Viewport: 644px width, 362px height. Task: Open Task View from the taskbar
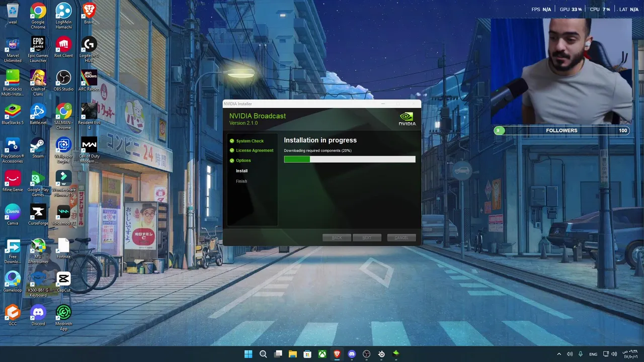tap(278, 354)
